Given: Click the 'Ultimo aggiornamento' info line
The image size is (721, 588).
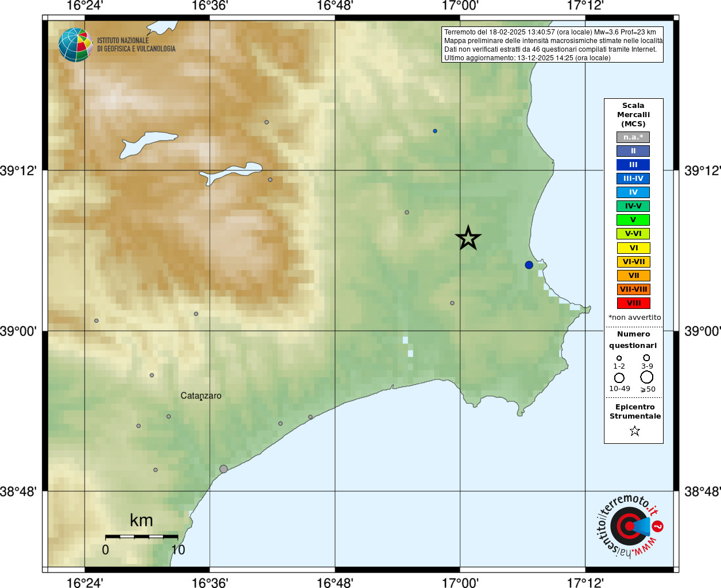Looking at the screenshot, I should coord(527,58).
